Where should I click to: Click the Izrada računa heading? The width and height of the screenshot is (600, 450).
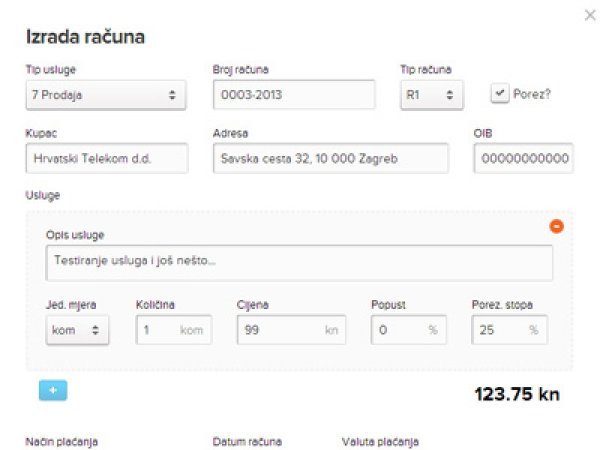point(85,37)
